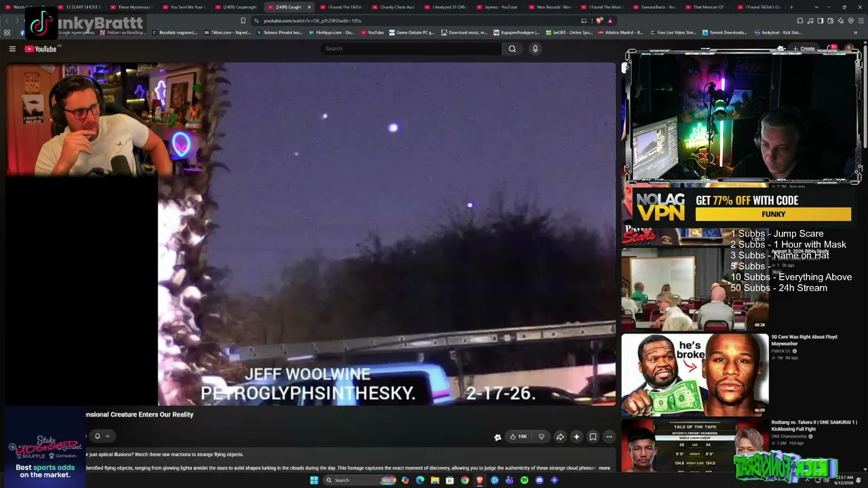The width and height of the screenshot is (868, 488).
Task: Open the YouTube Create button
Action: (804, 49)
